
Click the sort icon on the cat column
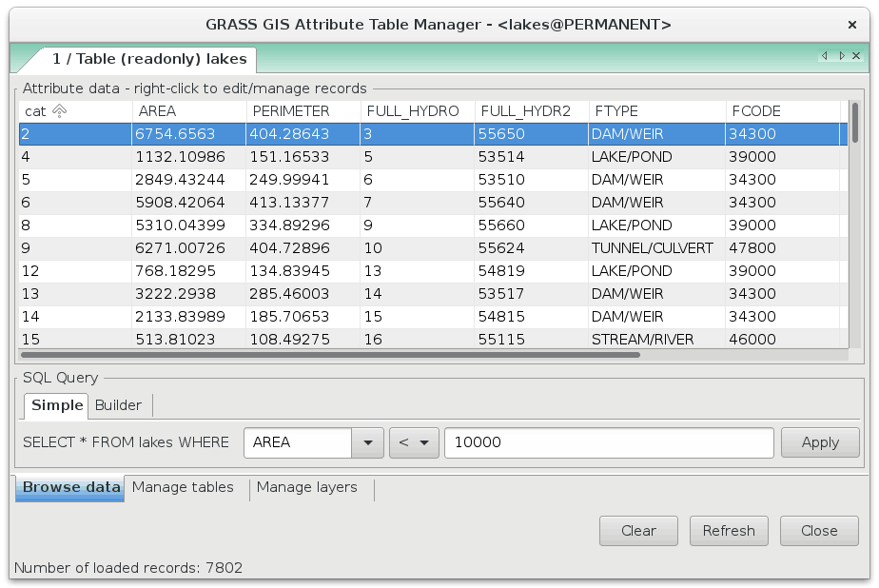coord(59,111)
